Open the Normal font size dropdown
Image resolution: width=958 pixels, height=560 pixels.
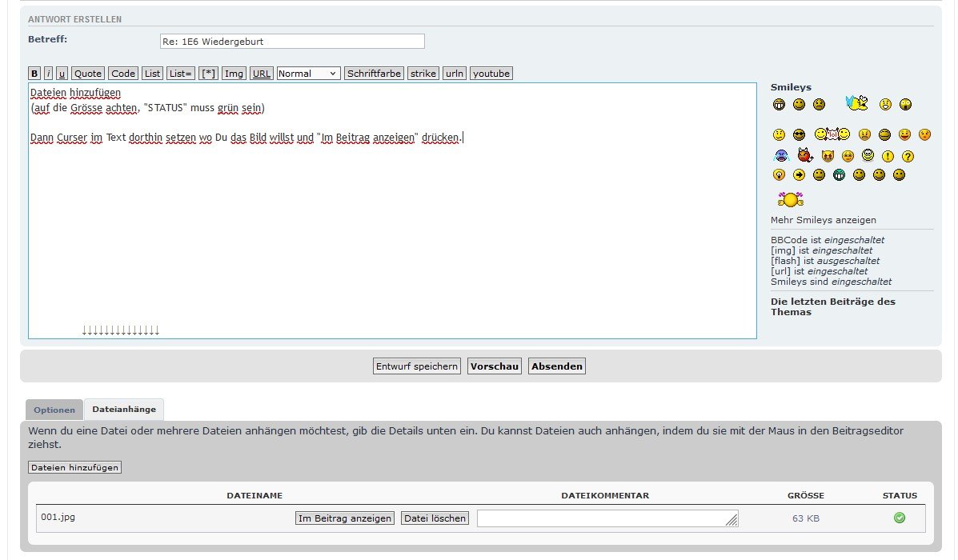click(x=309, y=74)
